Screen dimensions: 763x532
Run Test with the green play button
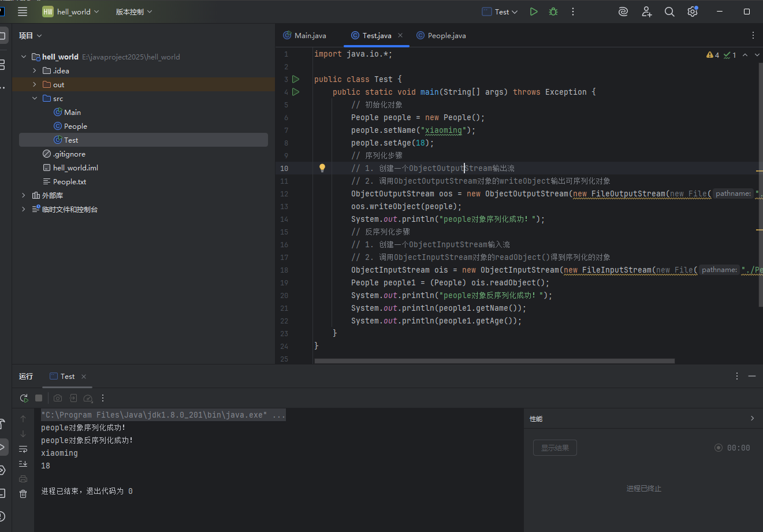pos(534,12)
